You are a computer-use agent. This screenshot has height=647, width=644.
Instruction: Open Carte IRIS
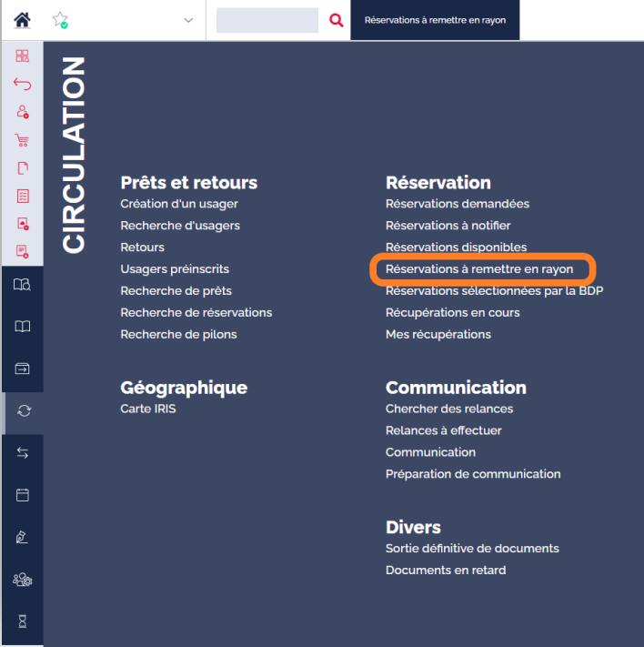(x=148, y=409)
